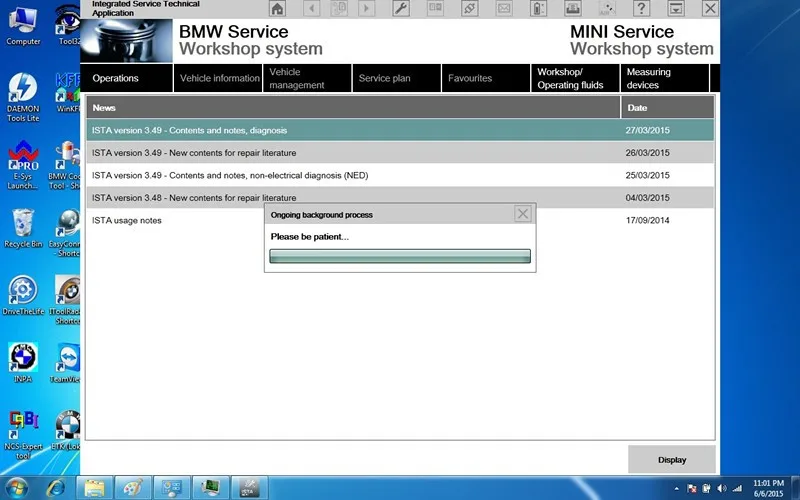Screen dimensions: 800x500
Task: Open the Favourites tab
Action: pyautogui.click(x=486, y=78)
